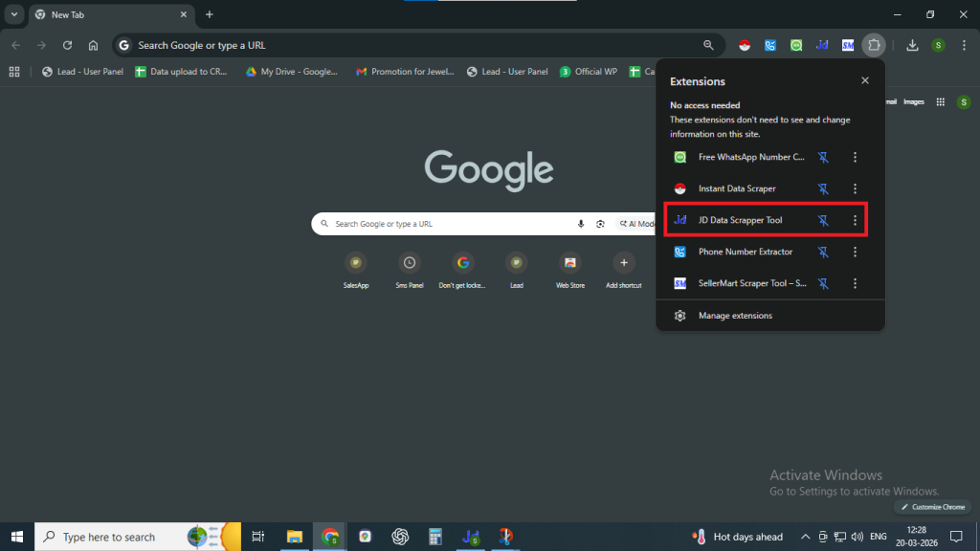
Task: Click Manage extensions in the popup
Action: (x=735, y=316)
